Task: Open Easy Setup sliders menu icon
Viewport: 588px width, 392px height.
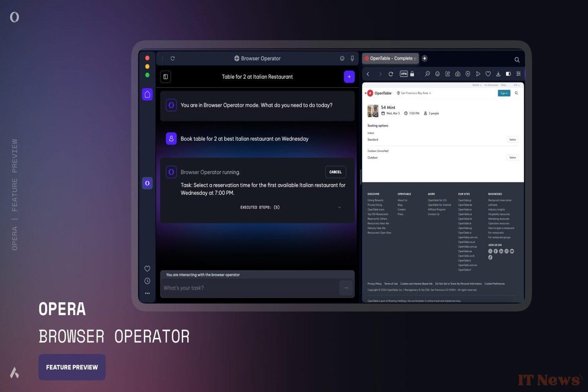Action: [x=519, y=74]
